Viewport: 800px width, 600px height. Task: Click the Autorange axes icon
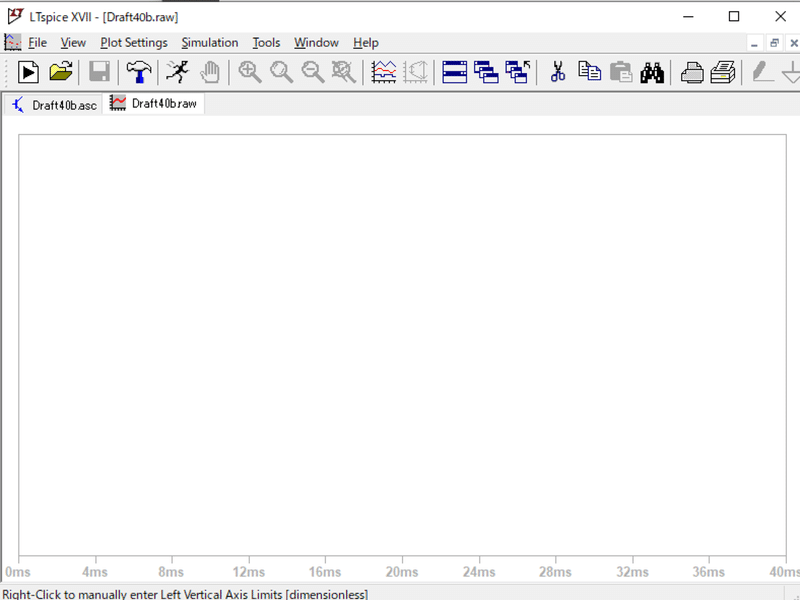(415, 72)
